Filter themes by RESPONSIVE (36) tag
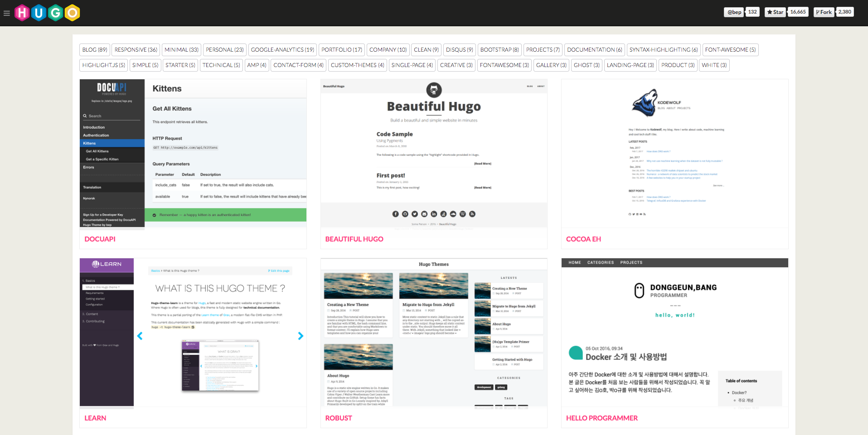The width and height of the screenshot is (868, 435). (x=136, y=50)
